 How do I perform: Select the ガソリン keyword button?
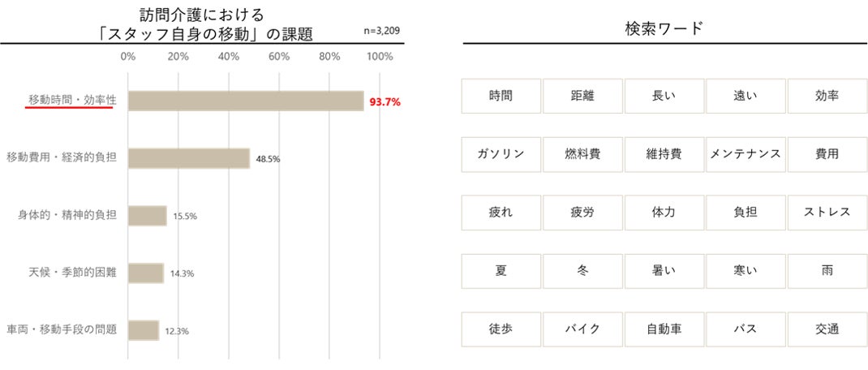pyautogui.click(x=501, y=154)
